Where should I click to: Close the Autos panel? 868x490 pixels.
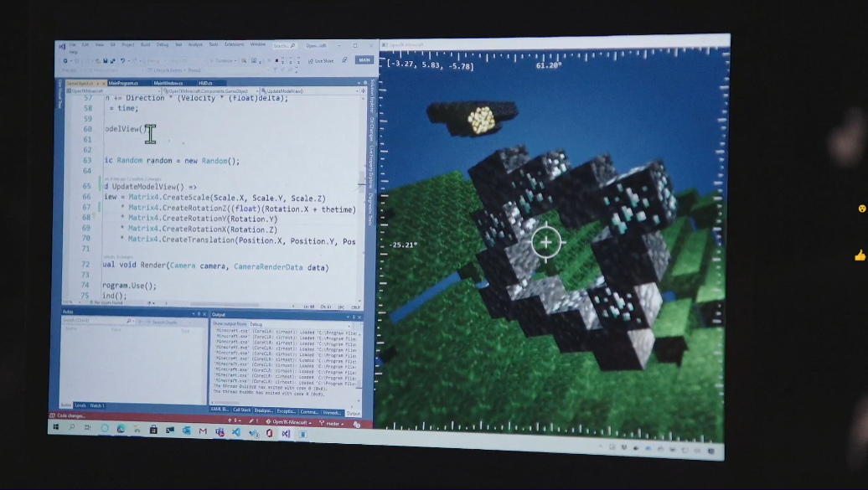pyautogui.click(x=204, y=314)
